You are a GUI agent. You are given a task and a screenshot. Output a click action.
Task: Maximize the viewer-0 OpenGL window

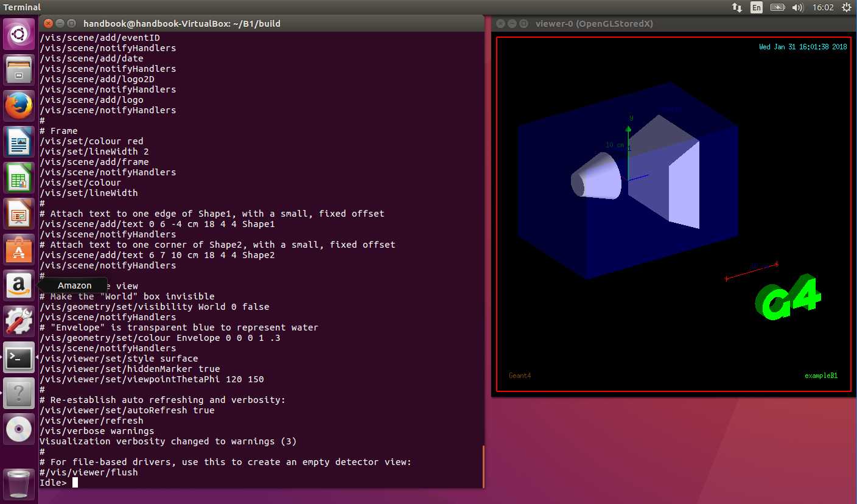524,24
